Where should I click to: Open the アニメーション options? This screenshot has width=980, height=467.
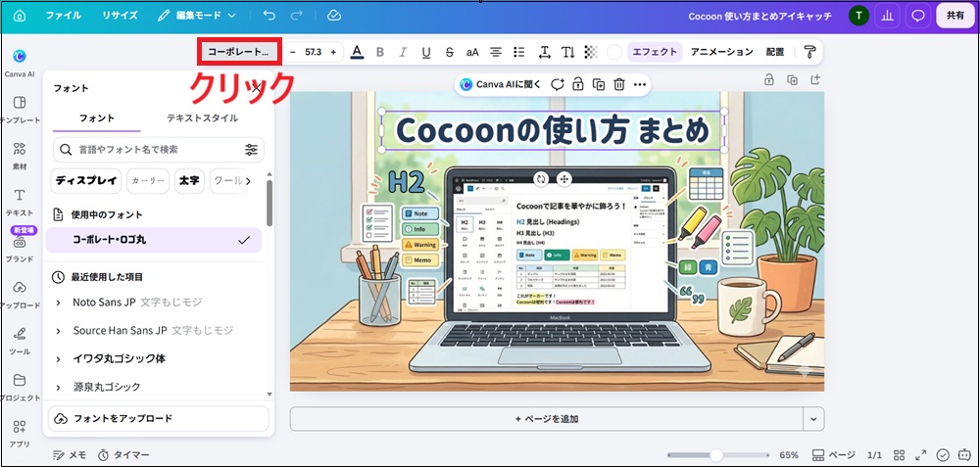pyautogui.click(x=722, y=53)
